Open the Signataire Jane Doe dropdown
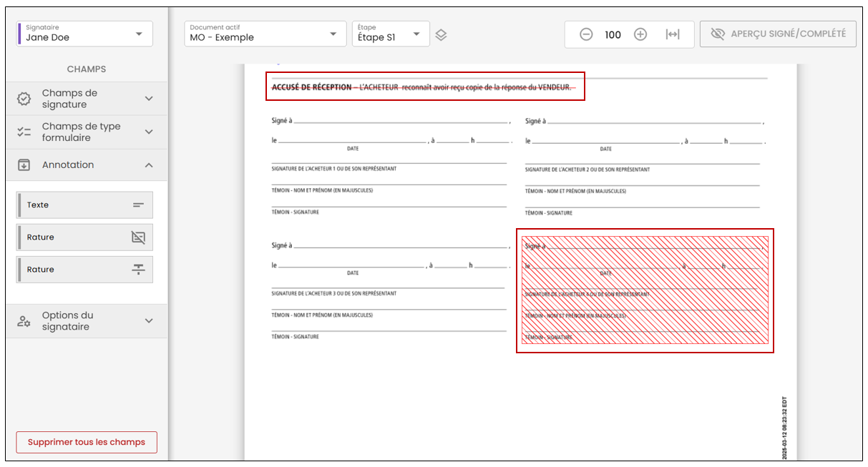 (x=84, y=34)
